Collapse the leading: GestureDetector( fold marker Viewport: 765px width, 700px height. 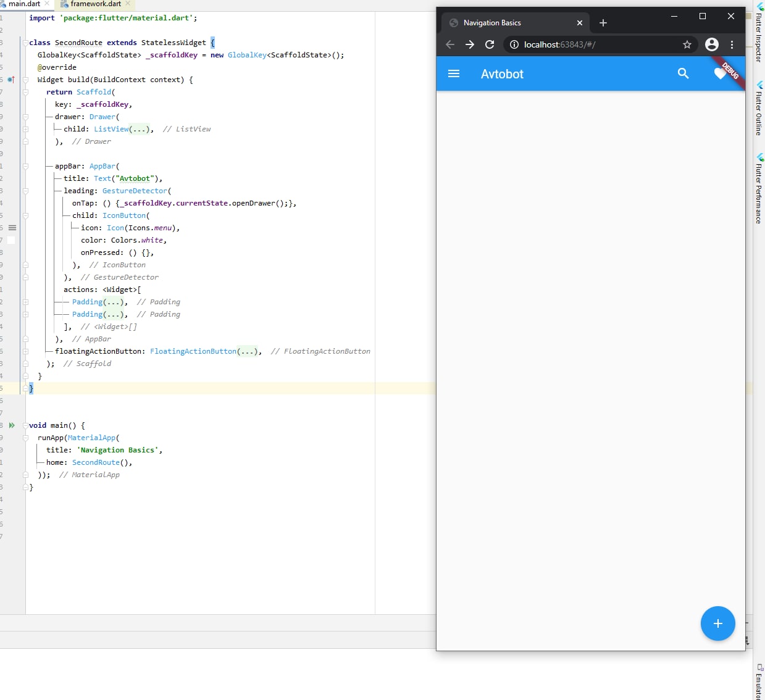pyautogui.click(x=25, y=191)
